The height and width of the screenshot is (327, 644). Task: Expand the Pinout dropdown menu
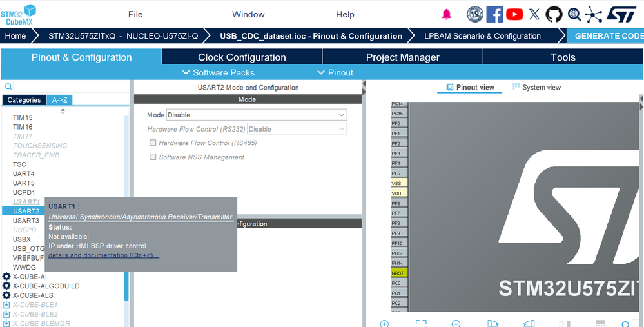[335, 73]
